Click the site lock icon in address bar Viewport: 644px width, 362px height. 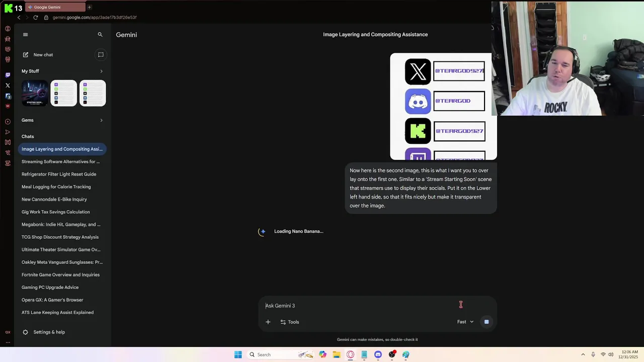pos(46,17)
